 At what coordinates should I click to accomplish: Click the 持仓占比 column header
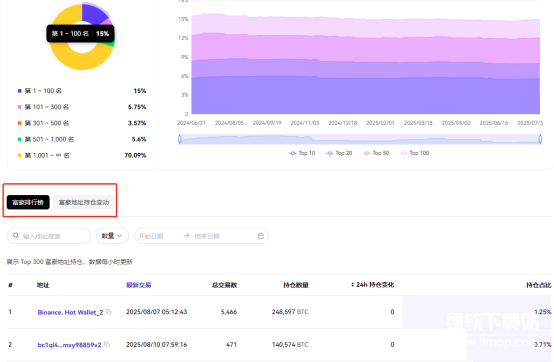pos(538,285)
